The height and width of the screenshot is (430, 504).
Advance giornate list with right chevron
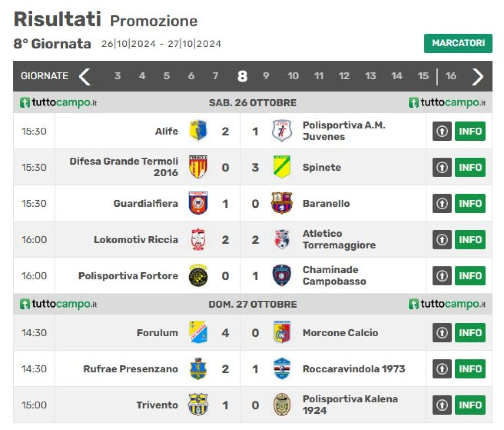pos(478,76)
